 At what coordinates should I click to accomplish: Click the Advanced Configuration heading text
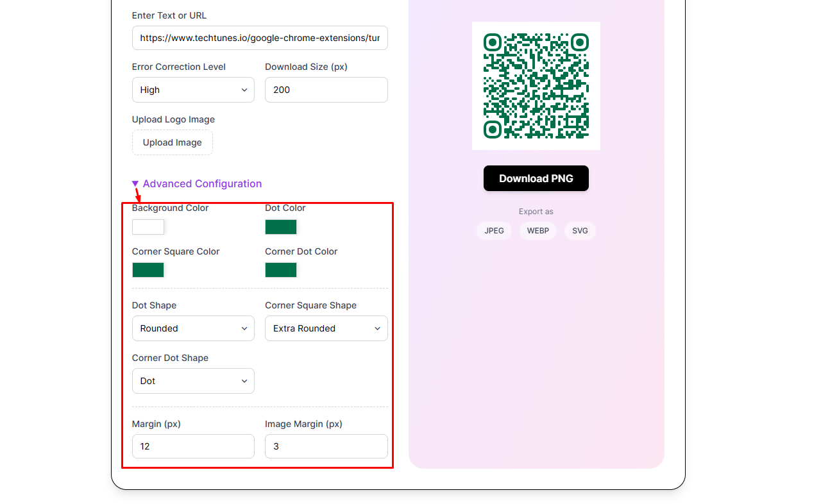coord(202,183)
